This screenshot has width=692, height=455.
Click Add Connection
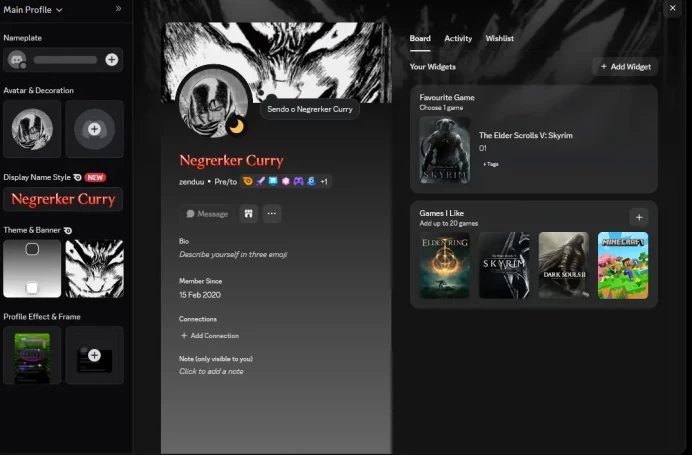point(210,335)
